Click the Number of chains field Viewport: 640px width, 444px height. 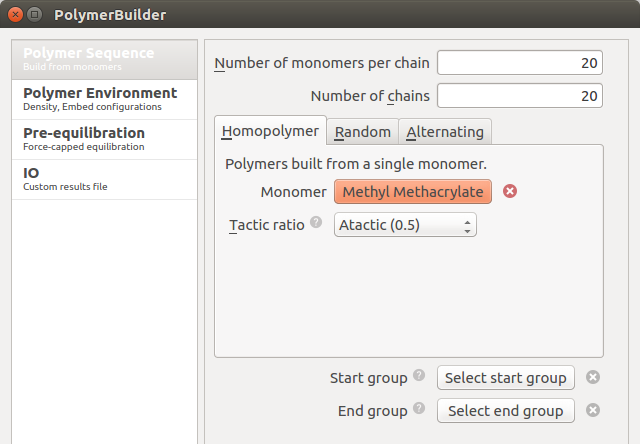tap(520, 96)
